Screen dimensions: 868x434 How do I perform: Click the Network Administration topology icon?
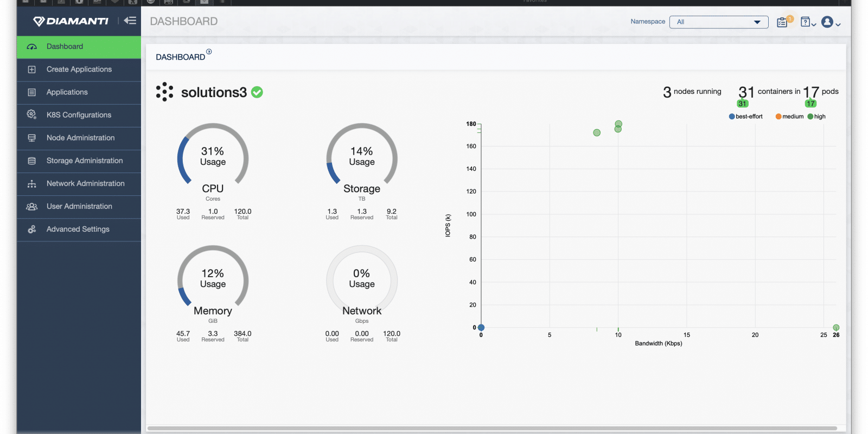pyautogui.click(x=32, y=184)
